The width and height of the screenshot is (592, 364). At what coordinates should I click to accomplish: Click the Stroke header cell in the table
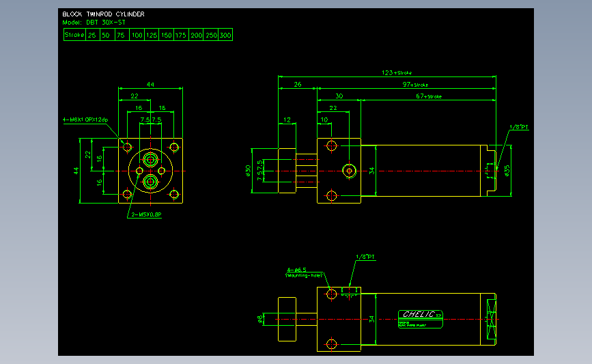pos(74,35)
